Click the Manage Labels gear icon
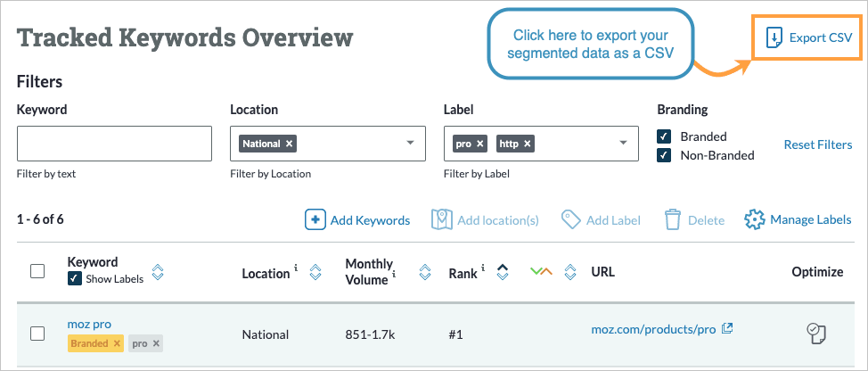 pyautogui.click(x=755, y=219)
